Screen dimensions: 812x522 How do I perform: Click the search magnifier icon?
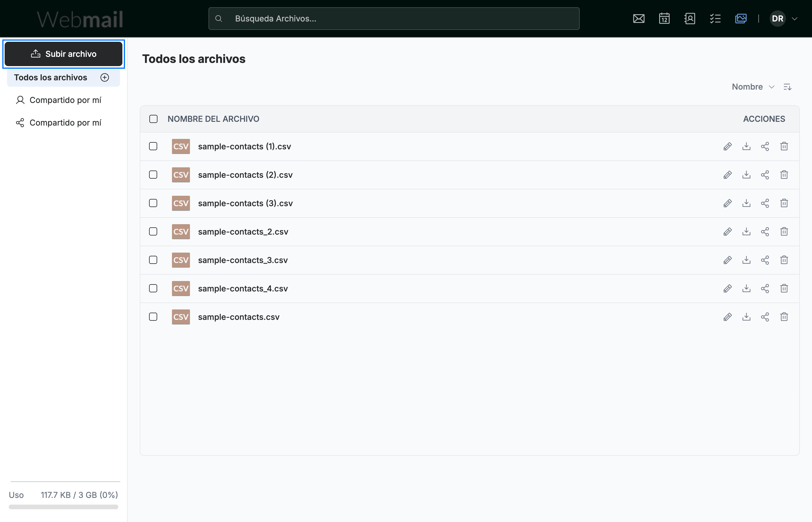point(219,19)
